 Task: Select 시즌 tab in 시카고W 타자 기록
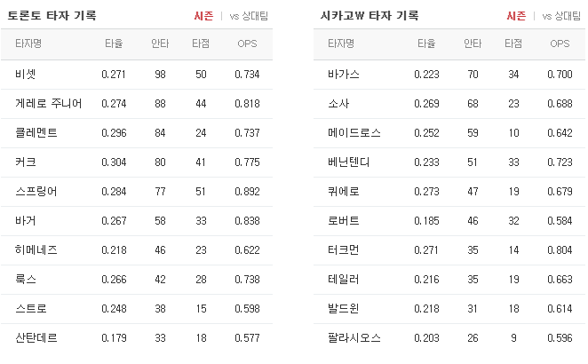point(516,16)
